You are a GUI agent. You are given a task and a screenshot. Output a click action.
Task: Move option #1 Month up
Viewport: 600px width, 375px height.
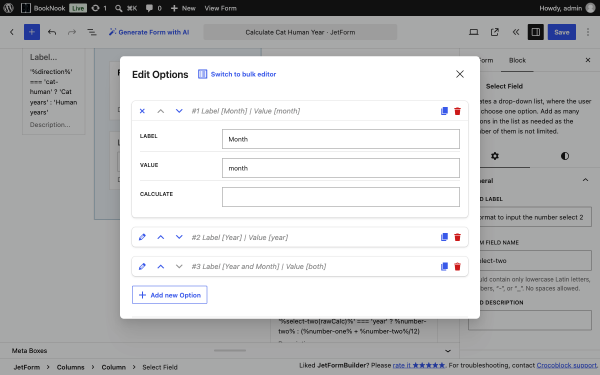tap(161, 111)
